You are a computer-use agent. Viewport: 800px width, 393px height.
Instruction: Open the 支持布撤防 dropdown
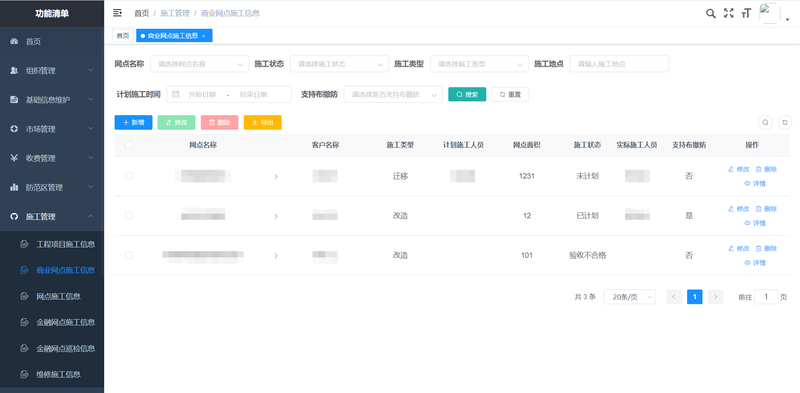[393, 95]
